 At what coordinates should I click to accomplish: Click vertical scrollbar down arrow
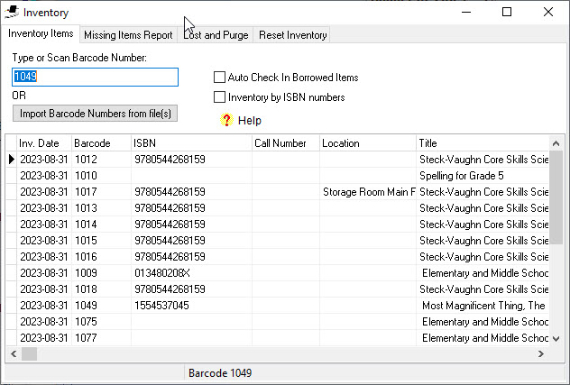(556, 338)
